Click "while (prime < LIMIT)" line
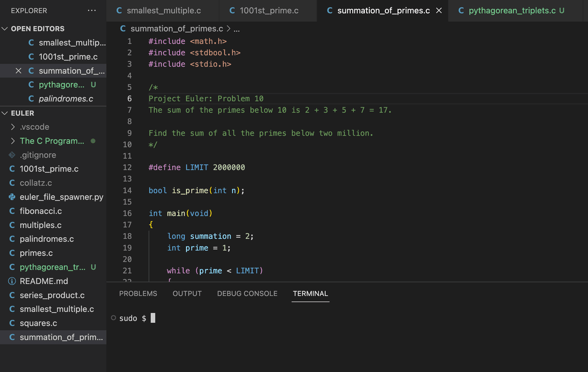588x372 pixels. 215,271
